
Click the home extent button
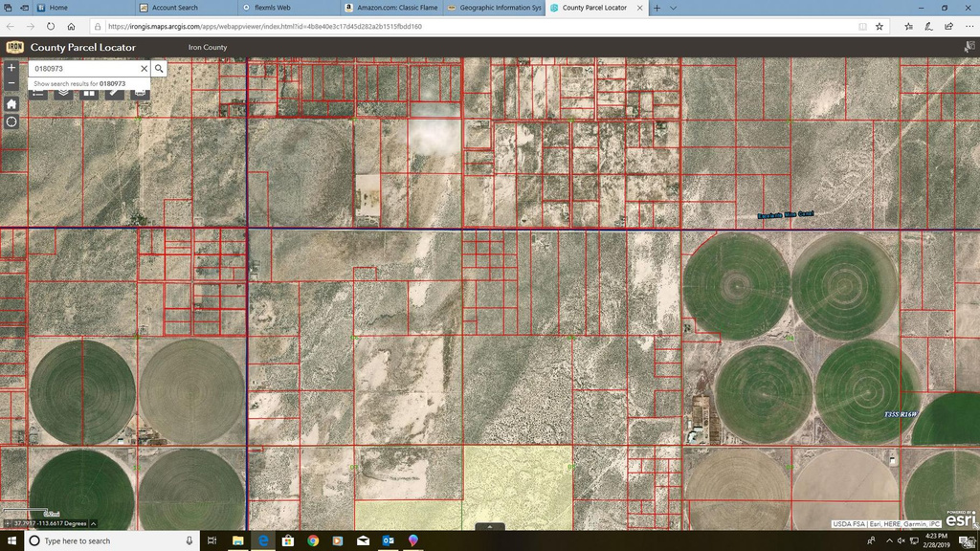coord(11,102)
